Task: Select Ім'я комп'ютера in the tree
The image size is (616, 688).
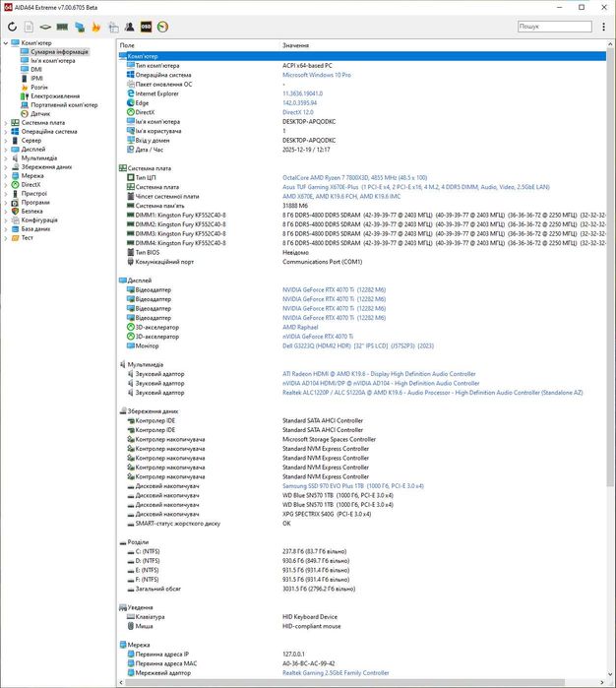Action: pos(53,61)
